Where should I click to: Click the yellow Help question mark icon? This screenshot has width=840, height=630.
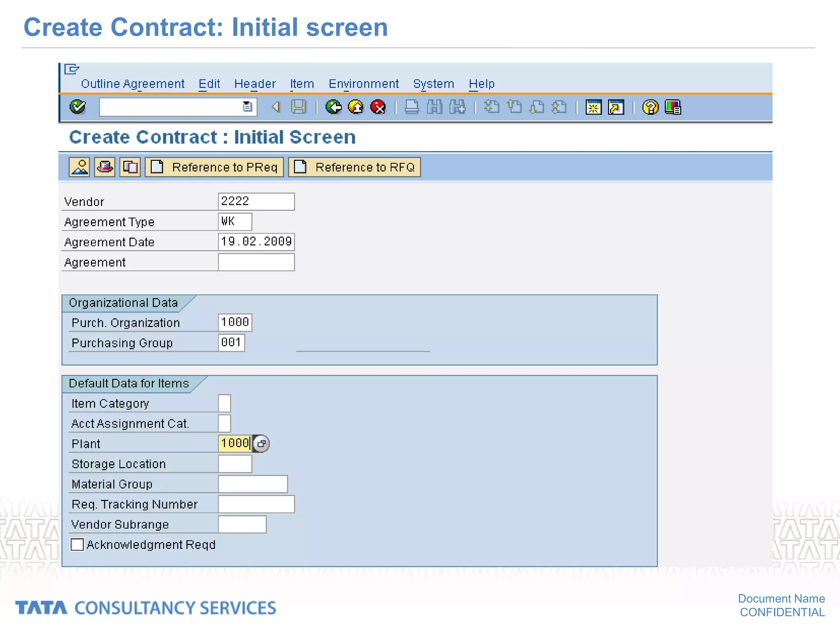pyautogui.click(x=650, y=107)
